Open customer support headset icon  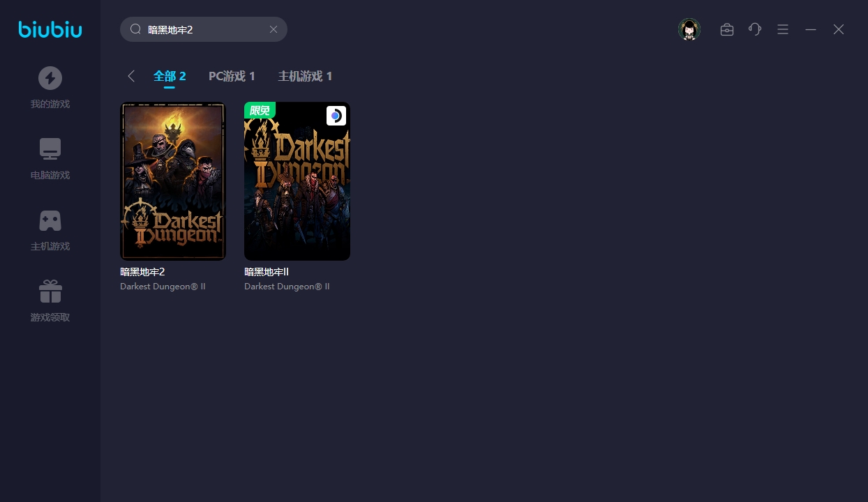(x=755, y=29)
